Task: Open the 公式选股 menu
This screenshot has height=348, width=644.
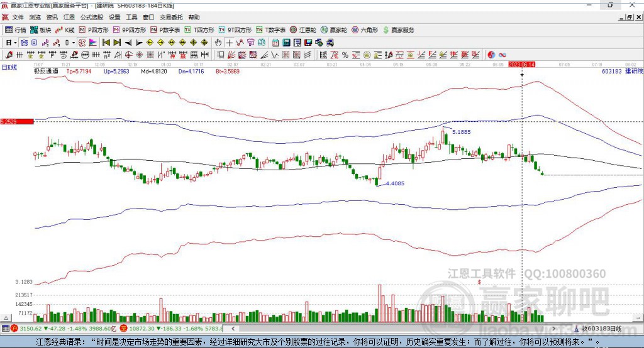Action: (92, 17)
